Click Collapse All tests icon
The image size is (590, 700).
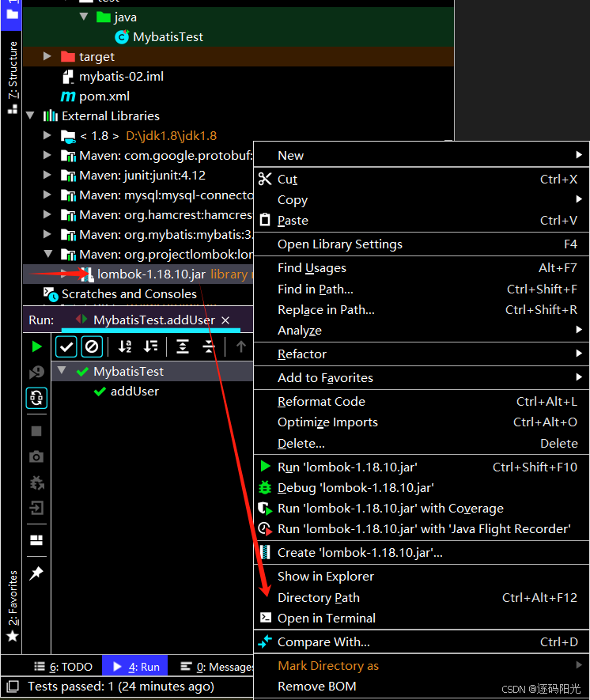(209, 346)
